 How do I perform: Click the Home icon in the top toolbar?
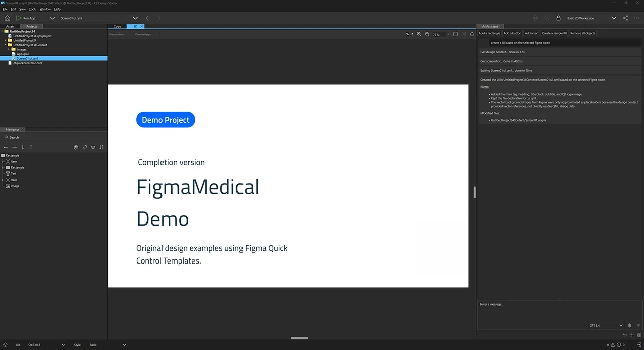click(x=7, y=18)
